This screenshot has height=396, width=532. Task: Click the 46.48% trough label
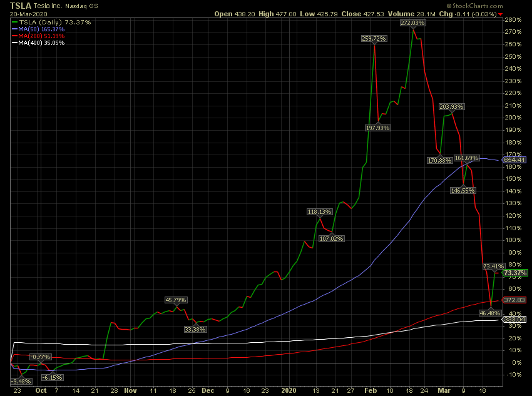pyautogui.click(x=490, y=313)
